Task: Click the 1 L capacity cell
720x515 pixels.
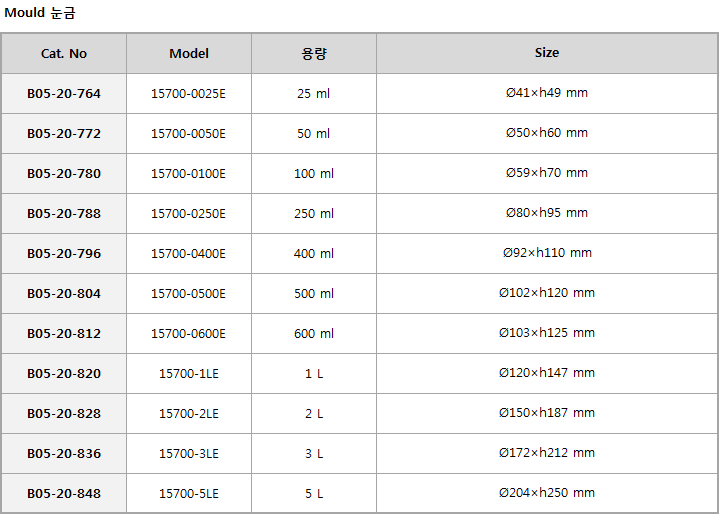Action: (314, 373)
